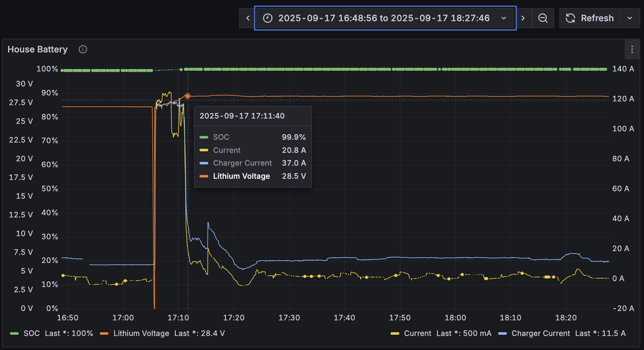Open the time range 16:48:56 to 18:27:46
The height and width of the screenshot is (350, 644).
coord(384,18)
